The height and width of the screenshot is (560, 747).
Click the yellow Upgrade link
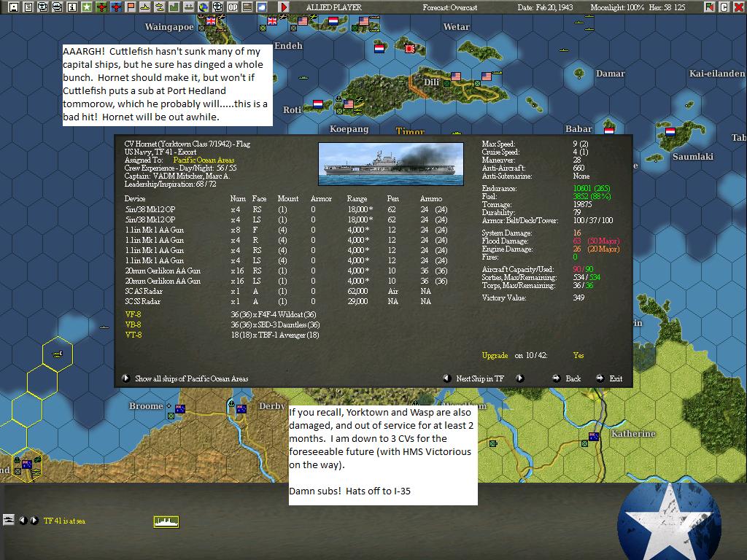tap(495, 356)
